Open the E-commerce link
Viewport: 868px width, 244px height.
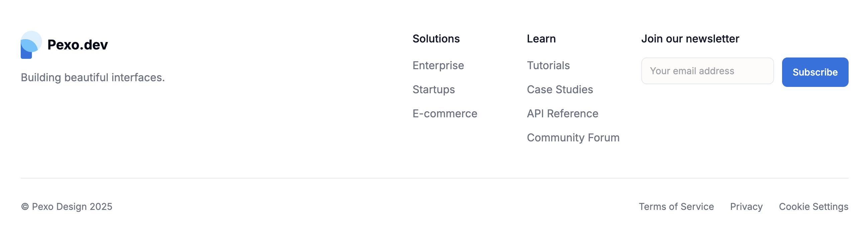point(445,114)
